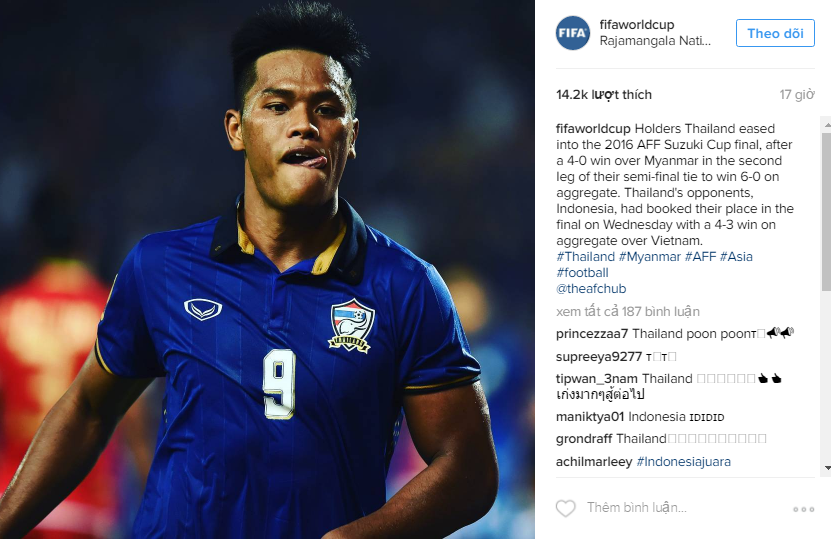Open the #Asia hashtag
831x539 pixels.
tap(736, 257)
